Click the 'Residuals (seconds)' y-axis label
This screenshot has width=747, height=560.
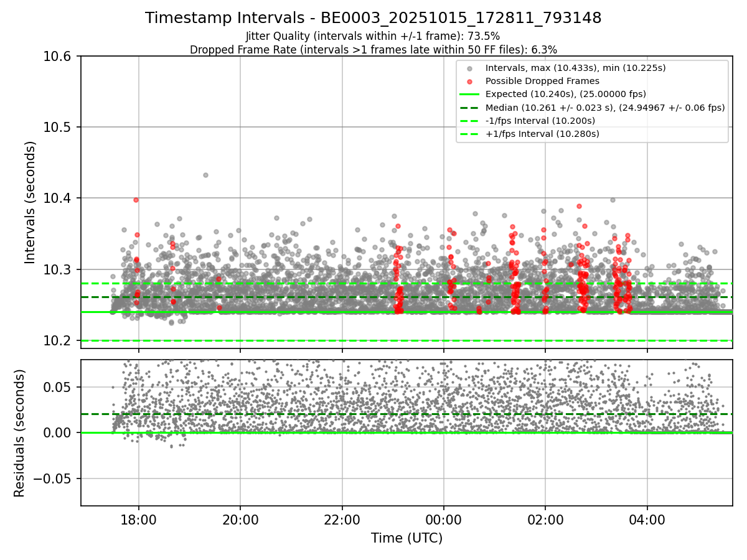(x=19, y=433)
